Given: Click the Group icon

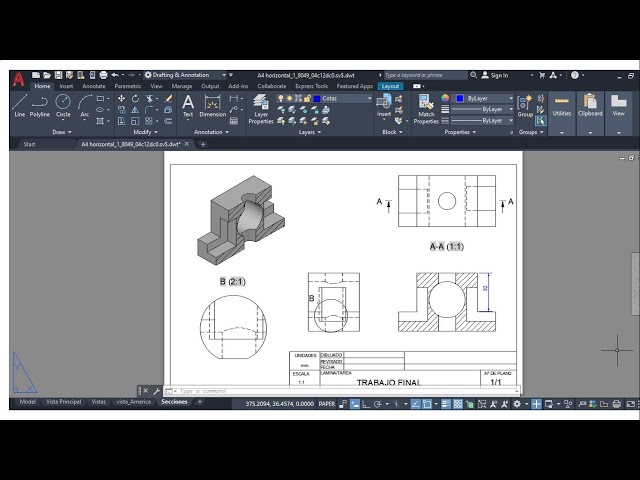Looking at the screenshot, I should coord(525,106).
